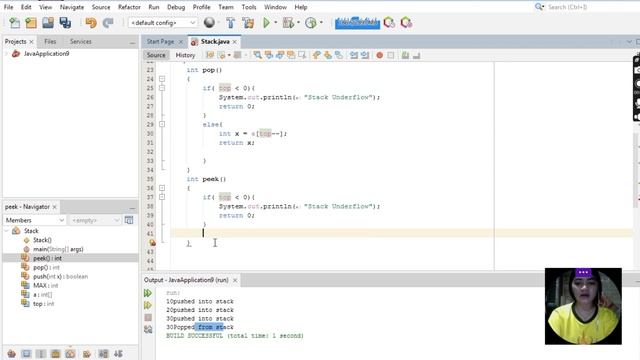Open the Start Page tab

(x=160, y=42)
